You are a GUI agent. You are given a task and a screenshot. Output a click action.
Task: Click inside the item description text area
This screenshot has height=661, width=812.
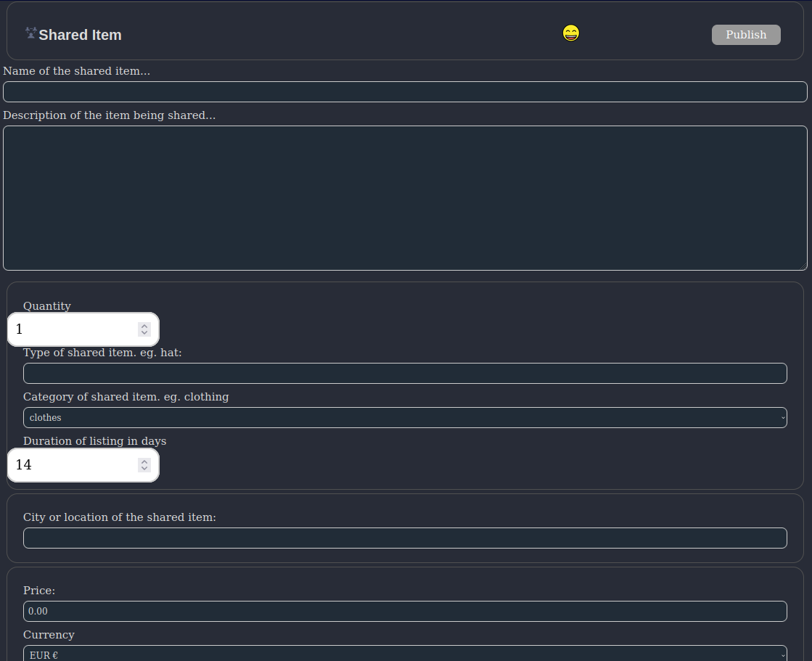tap(405, 197)
